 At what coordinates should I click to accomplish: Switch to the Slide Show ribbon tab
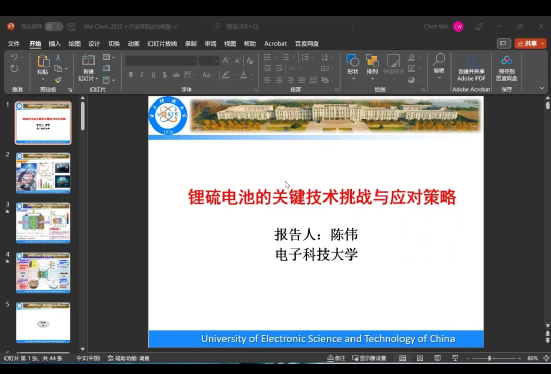162,44
